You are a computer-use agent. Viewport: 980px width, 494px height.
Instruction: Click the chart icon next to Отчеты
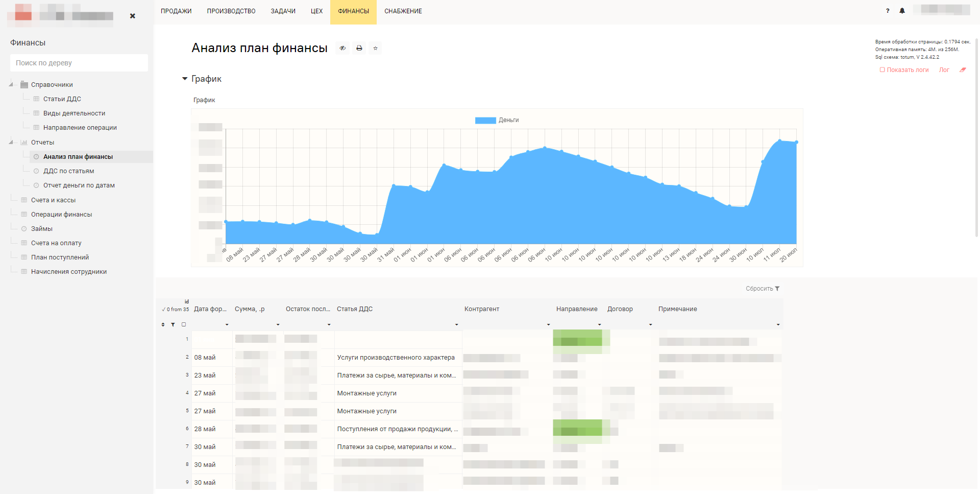(24, 143)
